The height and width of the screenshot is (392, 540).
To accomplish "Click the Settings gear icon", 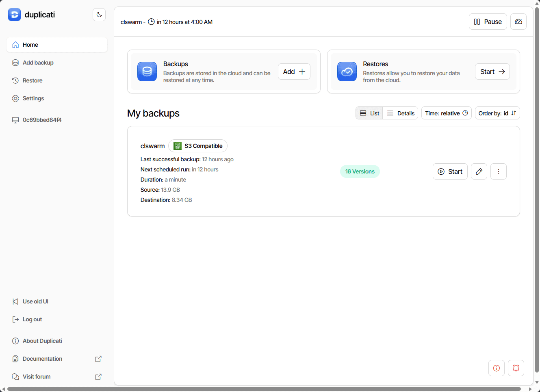I will coord(15,98).
